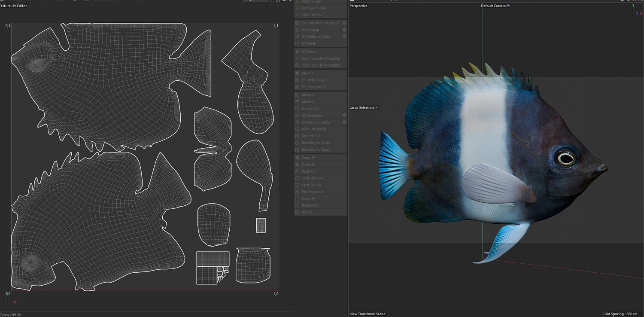Image resolution: width=644 pixels, height=317 pixels.
Task: Click the UV Weld command
Action: pos(321,43)
